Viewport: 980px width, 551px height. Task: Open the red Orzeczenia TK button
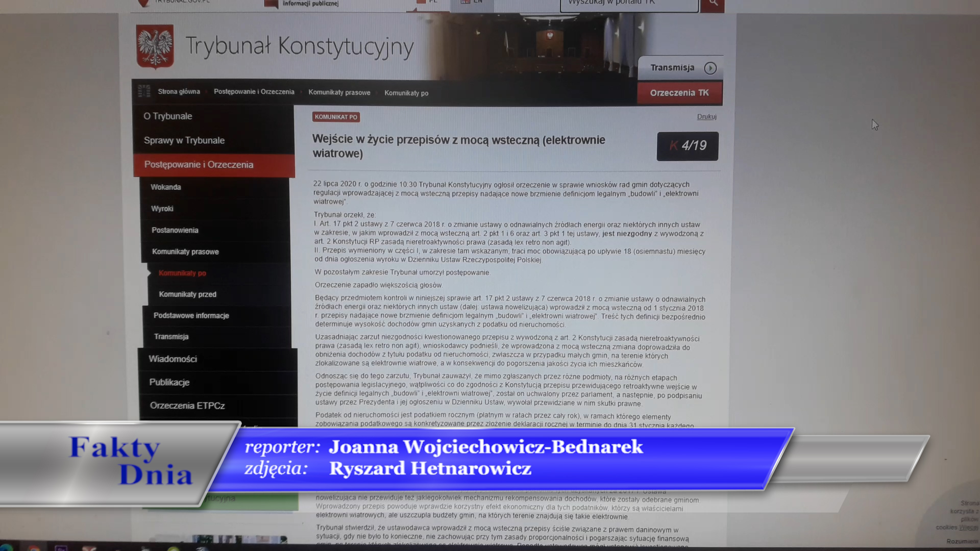coord(679,93)
